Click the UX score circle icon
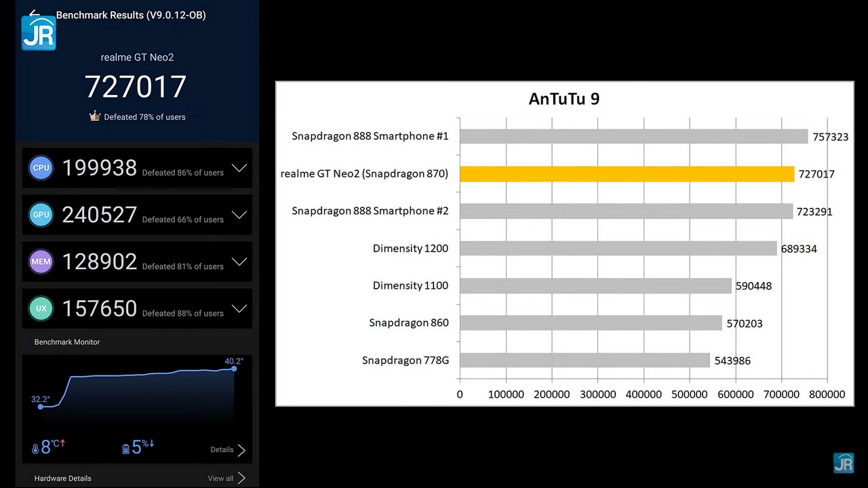 click(41, 308)
